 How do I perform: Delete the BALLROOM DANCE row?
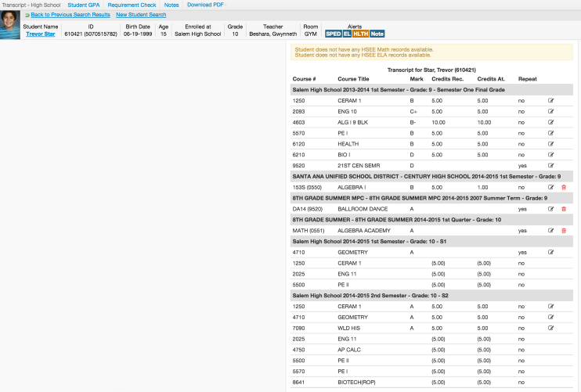coord(564,209)
